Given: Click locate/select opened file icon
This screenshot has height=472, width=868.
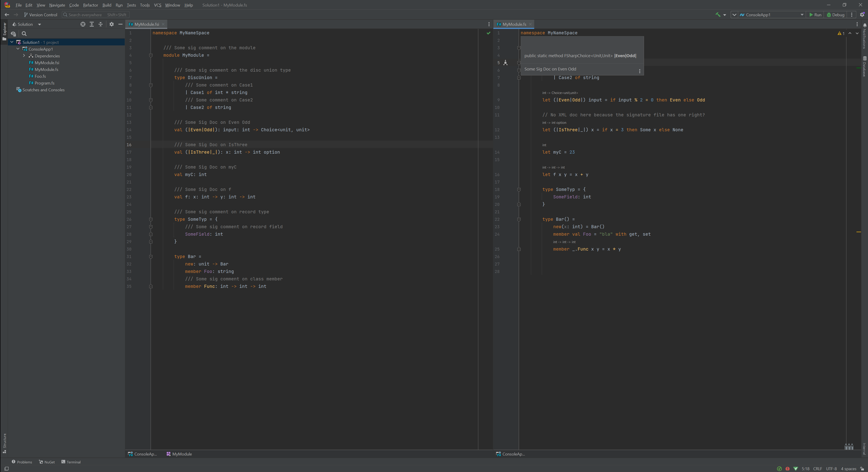Looking at the screenshot, I should click(83, 24).
